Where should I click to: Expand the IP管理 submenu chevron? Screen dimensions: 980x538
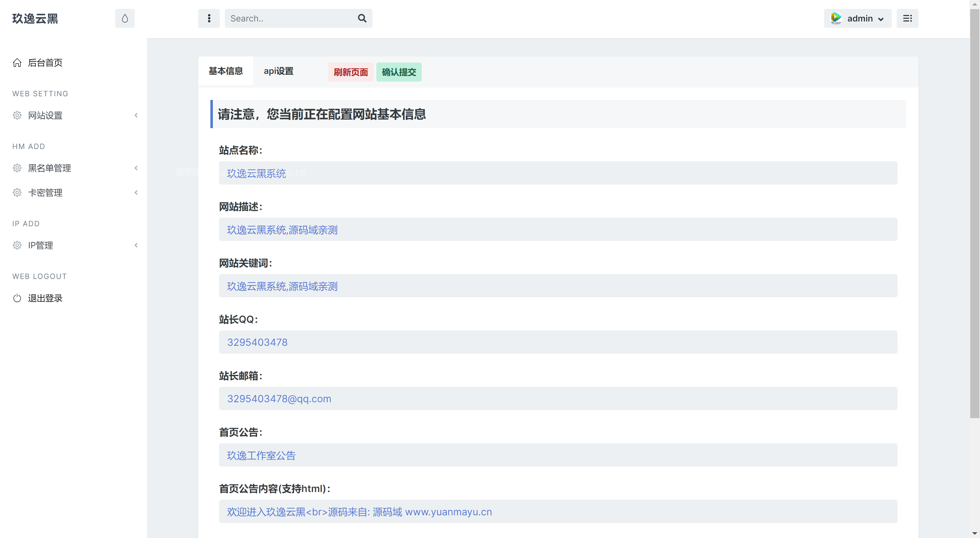(136, 245)
